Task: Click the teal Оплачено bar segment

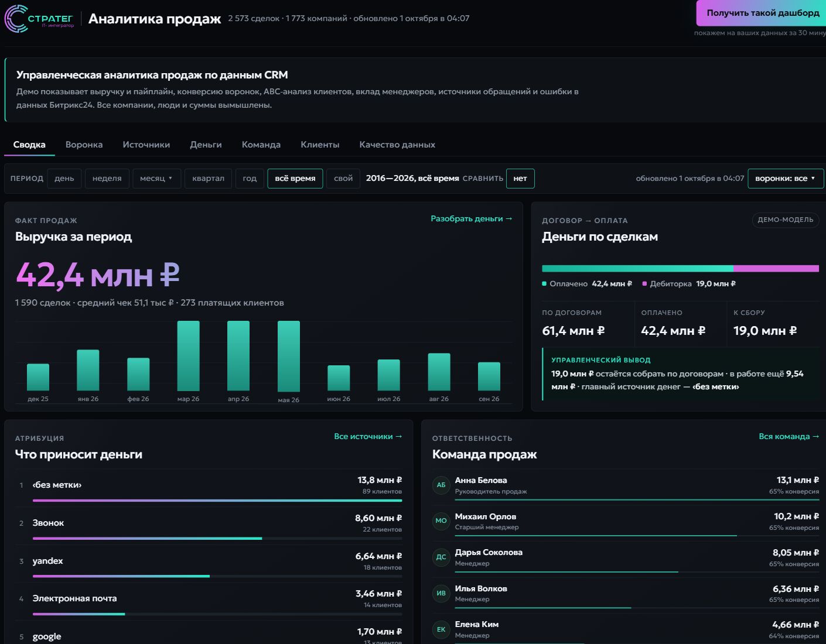Action: tap(637, 269)
